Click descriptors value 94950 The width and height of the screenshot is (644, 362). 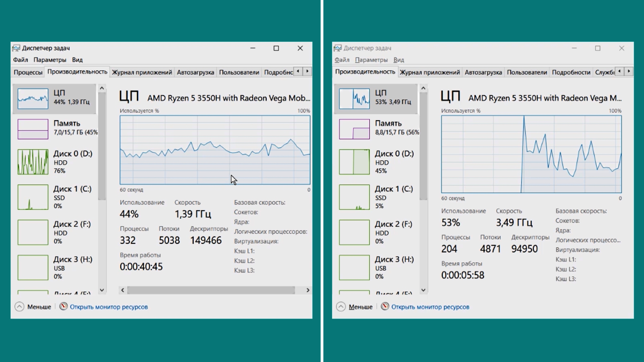[524, 249]
